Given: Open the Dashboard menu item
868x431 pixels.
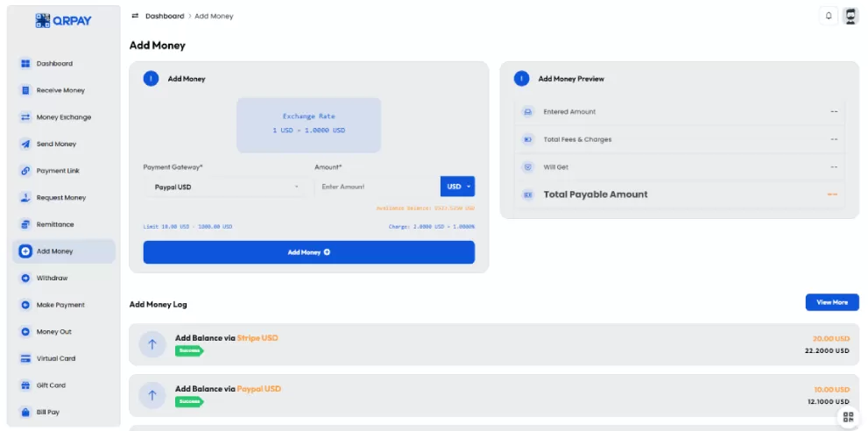Looking at the screenshot, I should tap(54, 64).
